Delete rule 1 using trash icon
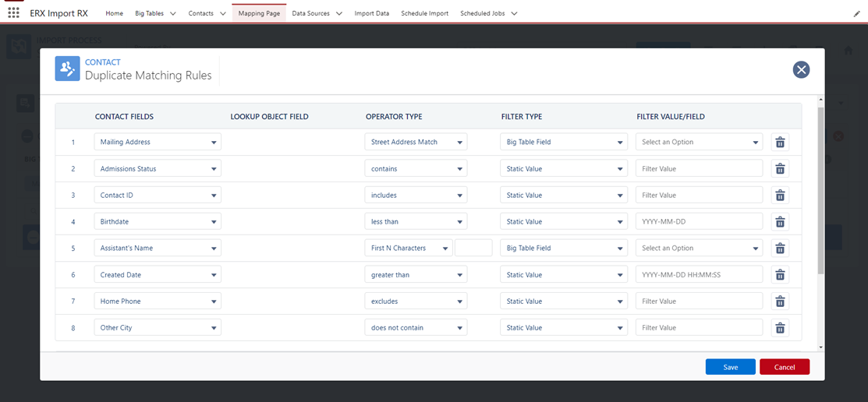Viewport: 868px width, 402px height. 779,142
